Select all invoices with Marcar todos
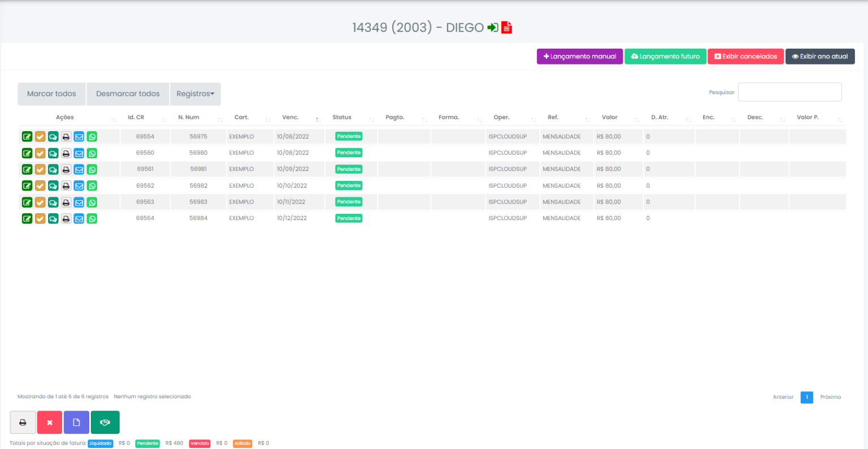The height and width of the screenshot is (449, 868). (x=51, y=94)
